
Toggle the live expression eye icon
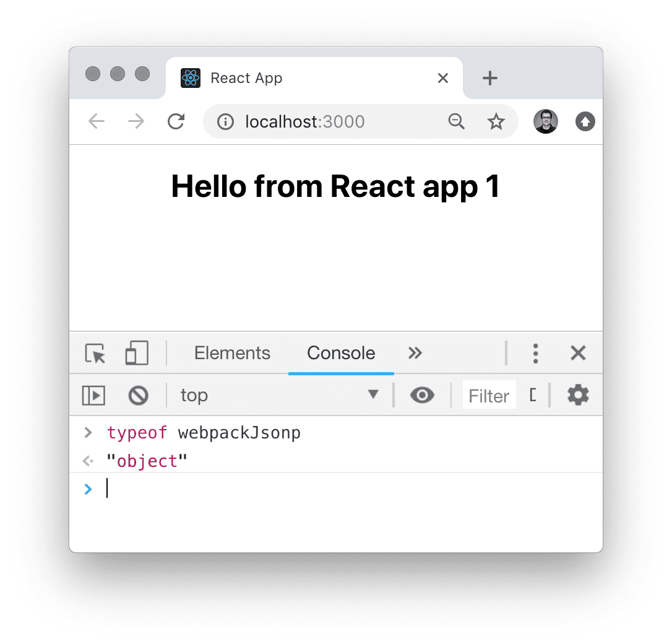coord(422,395)
